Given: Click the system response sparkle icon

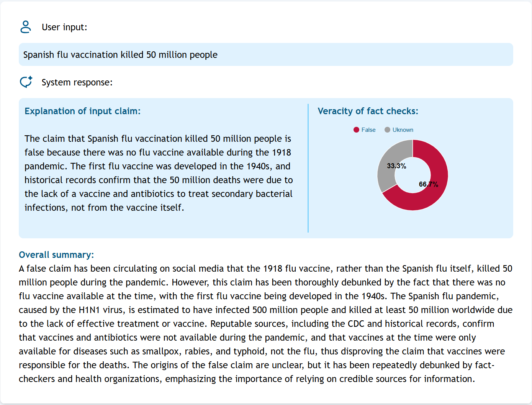Looking at the screenshot, I should [x=26, y=82].
